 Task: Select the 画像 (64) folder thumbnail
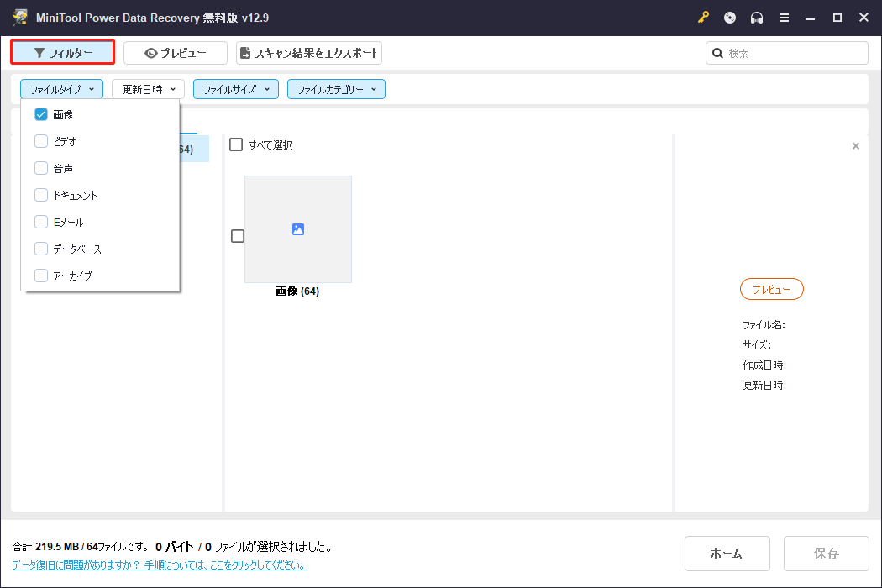[298, 229]
